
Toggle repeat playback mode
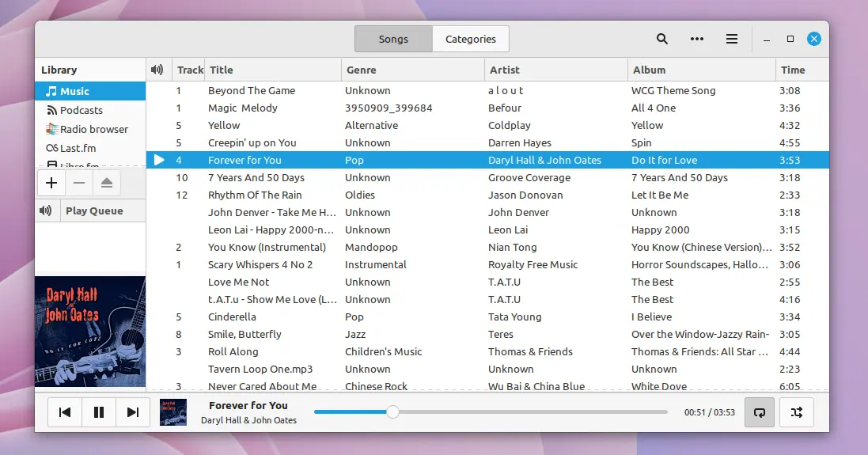pos(760,411)
